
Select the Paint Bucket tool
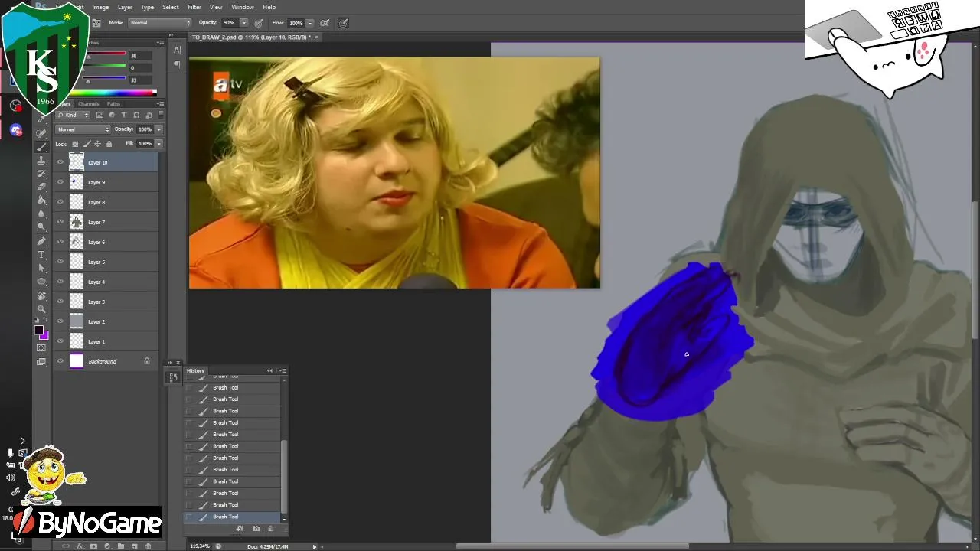41,200
